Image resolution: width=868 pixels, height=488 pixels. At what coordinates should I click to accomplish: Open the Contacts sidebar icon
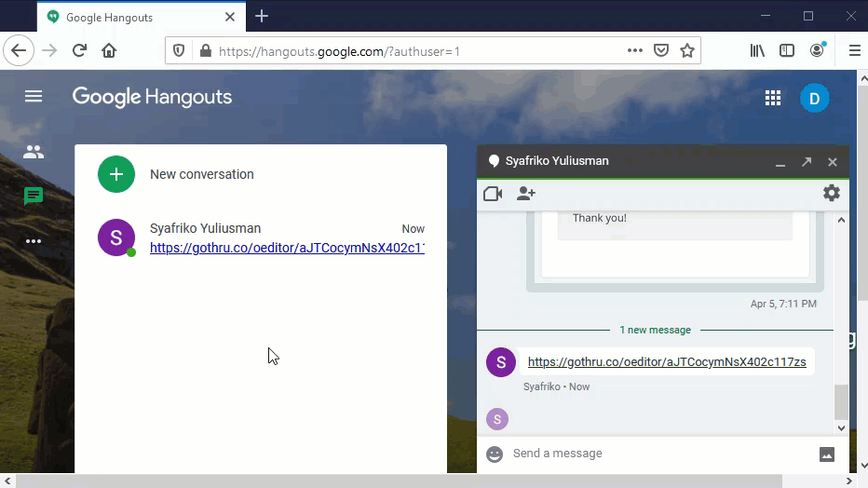34,152
